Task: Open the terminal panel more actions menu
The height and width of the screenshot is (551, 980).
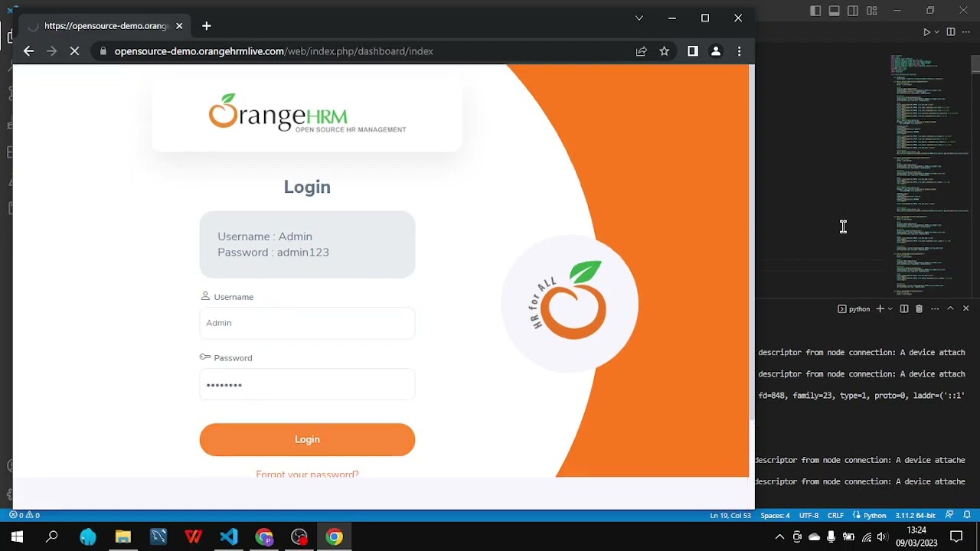Action: point(935,308)
